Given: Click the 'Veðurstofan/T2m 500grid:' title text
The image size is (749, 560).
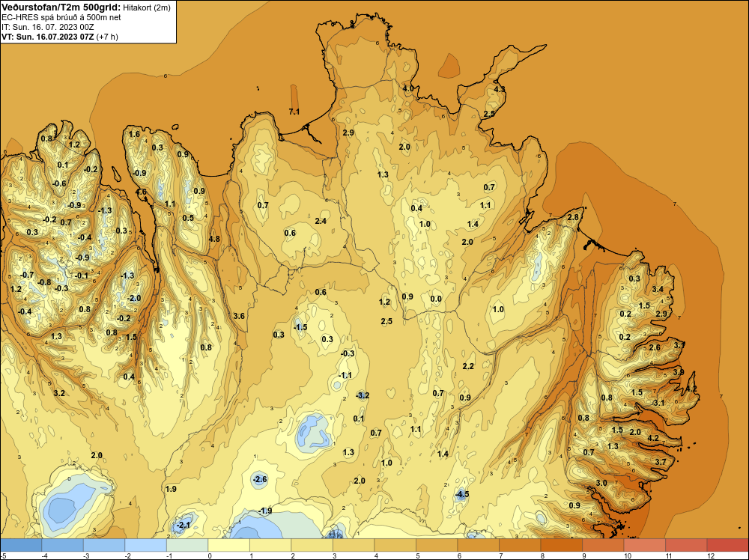Looking at the screenshot, I should [x=61, y=7].
